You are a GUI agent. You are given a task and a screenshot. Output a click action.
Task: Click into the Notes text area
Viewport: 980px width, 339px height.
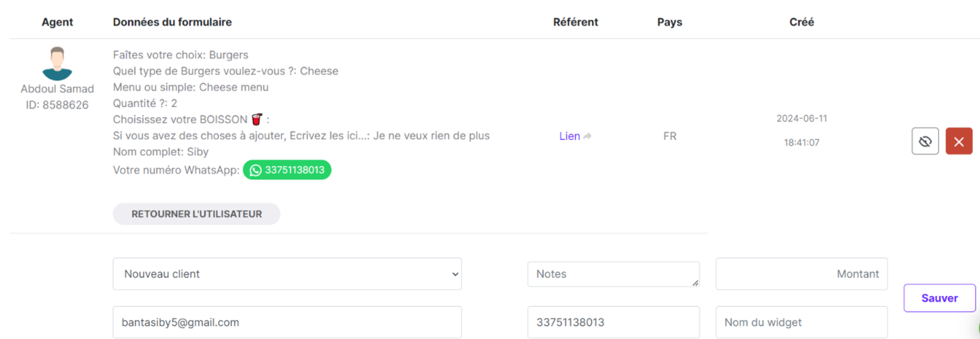tap(613, 274)
